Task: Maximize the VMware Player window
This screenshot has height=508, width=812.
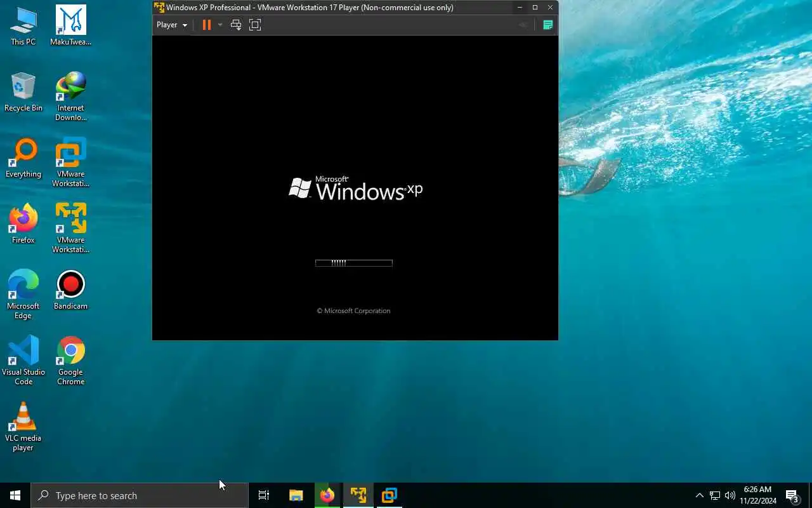Action: coord(535,8)
